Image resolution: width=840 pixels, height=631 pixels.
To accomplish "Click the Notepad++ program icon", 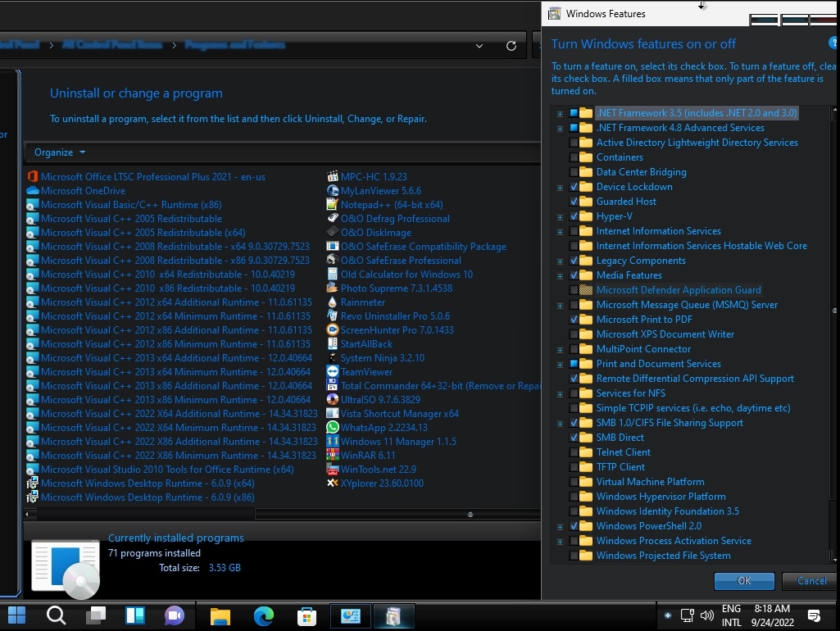I will tap(333, 204).
